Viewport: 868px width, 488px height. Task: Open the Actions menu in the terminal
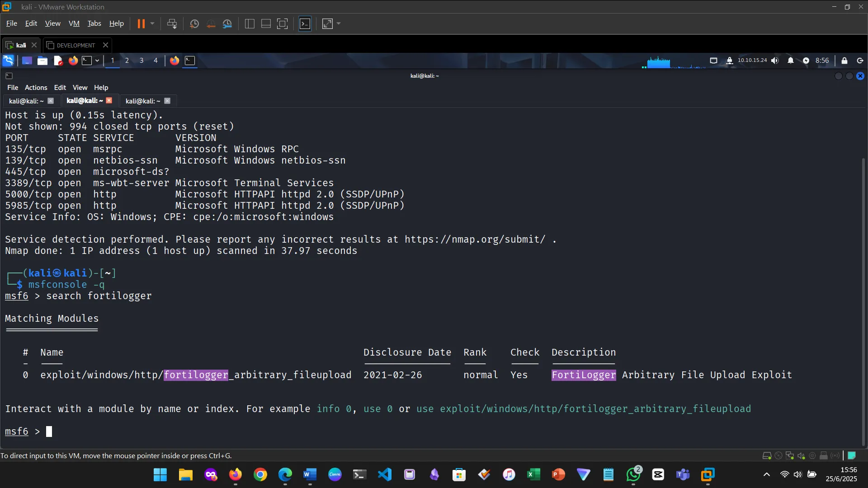coord(36,87)
